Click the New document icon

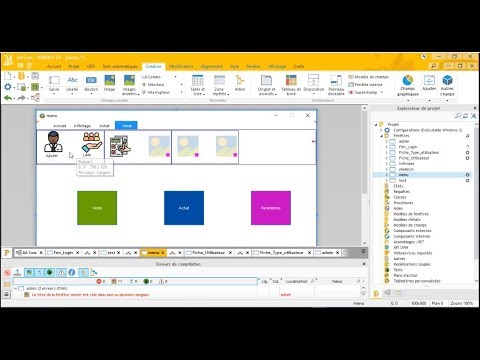(x=8, y=76)
